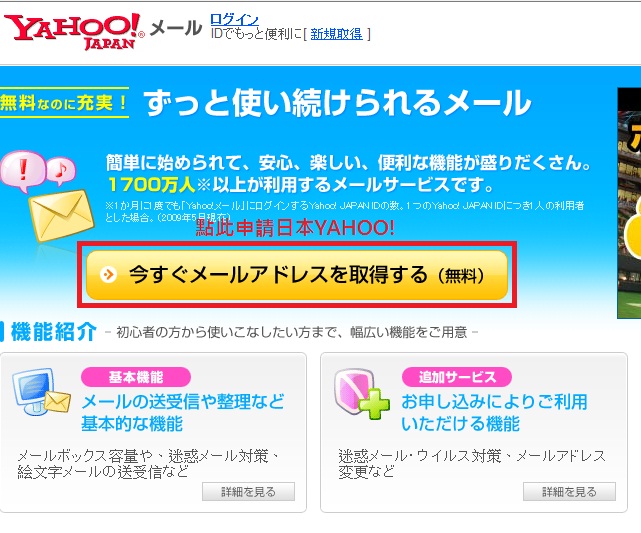Click 今すぐメールアドレスを取得する button
The height and width of the screenshot is (533, 641).
pos(297,275)
